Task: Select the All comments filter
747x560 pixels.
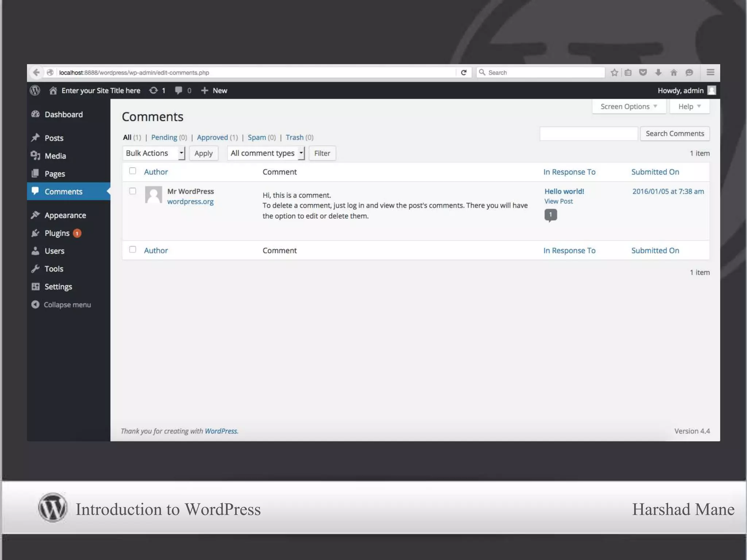Action: coord(127,137)
